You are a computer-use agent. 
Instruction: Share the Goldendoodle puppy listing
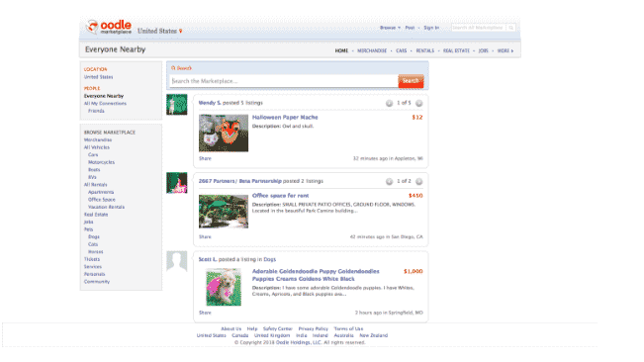tap(205, 313)
